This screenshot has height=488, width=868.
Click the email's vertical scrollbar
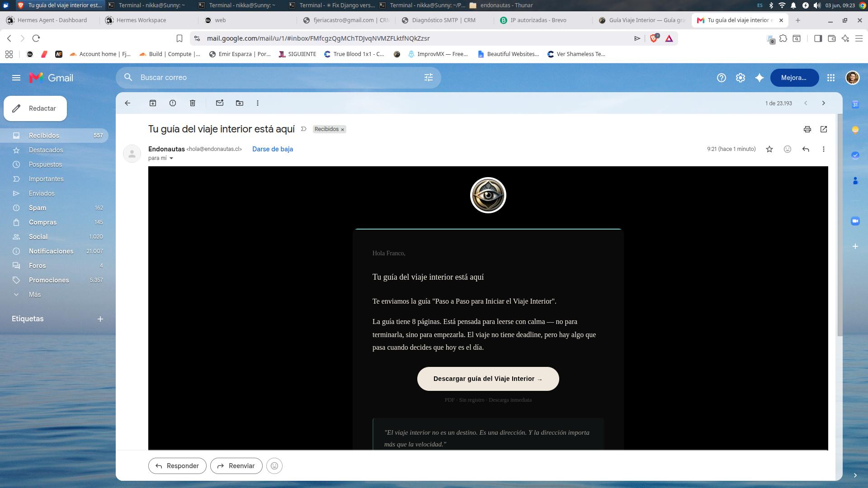tap(840, 225)
